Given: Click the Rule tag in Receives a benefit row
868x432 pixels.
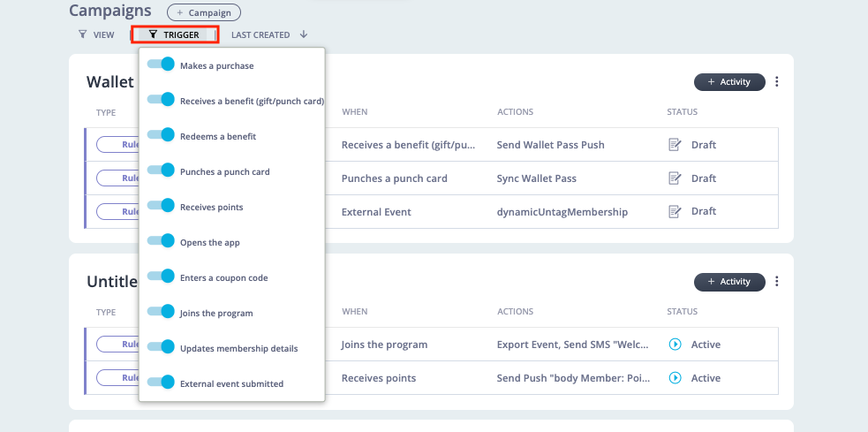Looking at the screenshot, I should (x=117, y=145).
